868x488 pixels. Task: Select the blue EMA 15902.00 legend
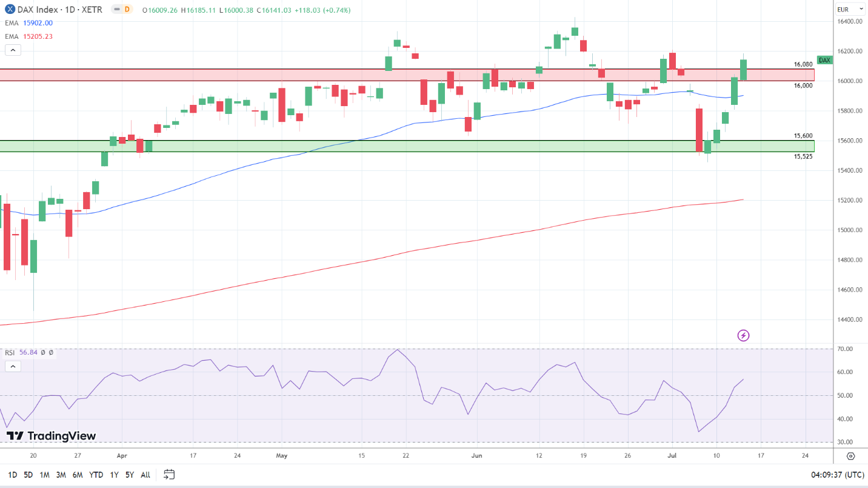click(29, 22)
